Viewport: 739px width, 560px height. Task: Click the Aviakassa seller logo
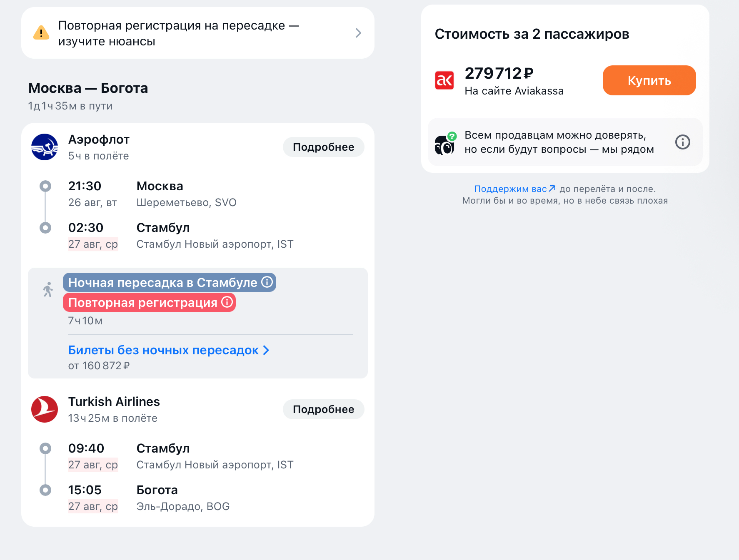coord(444,80)
